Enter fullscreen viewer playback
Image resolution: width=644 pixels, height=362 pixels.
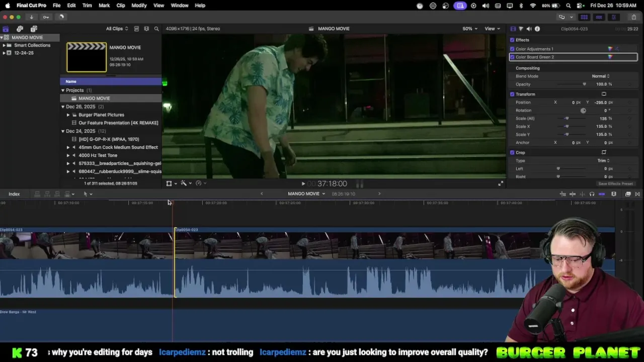(501, 184)
